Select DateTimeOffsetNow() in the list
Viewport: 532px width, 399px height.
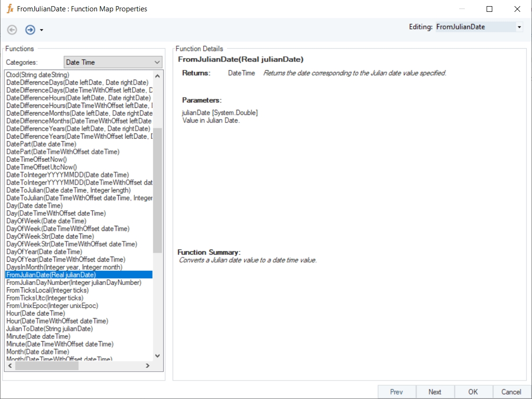[x=37, y=160]
